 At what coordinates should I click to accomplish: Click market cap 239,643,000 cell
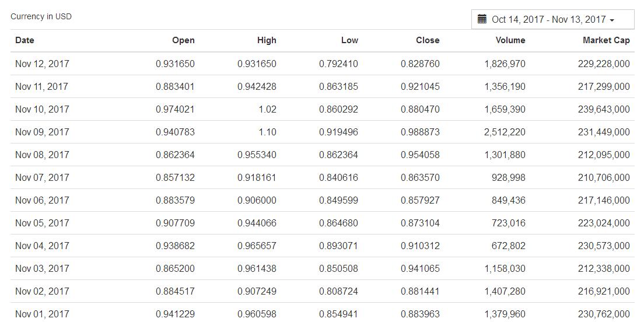604,109
